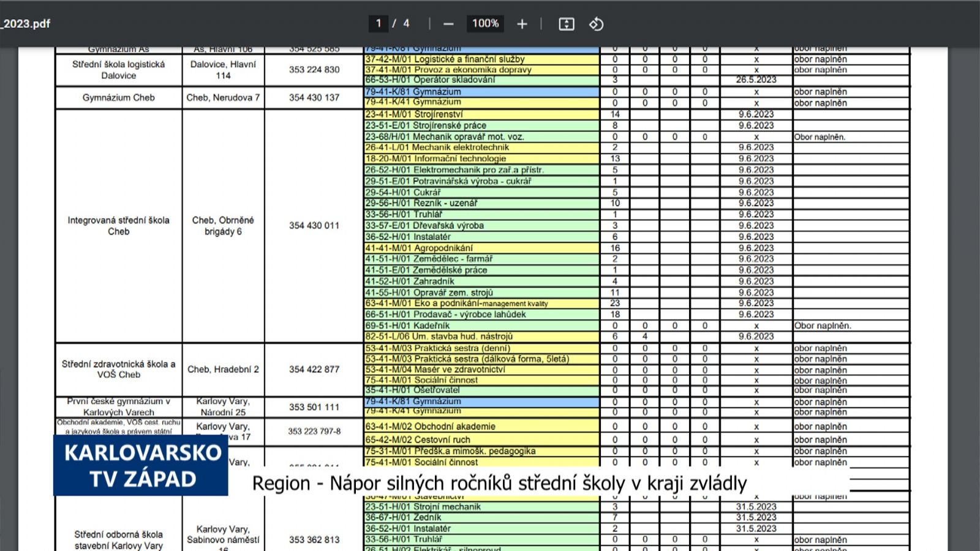Click the 100% zoom level field
The width and height of the screenshot is (980, 551).
tap(485, 23)
